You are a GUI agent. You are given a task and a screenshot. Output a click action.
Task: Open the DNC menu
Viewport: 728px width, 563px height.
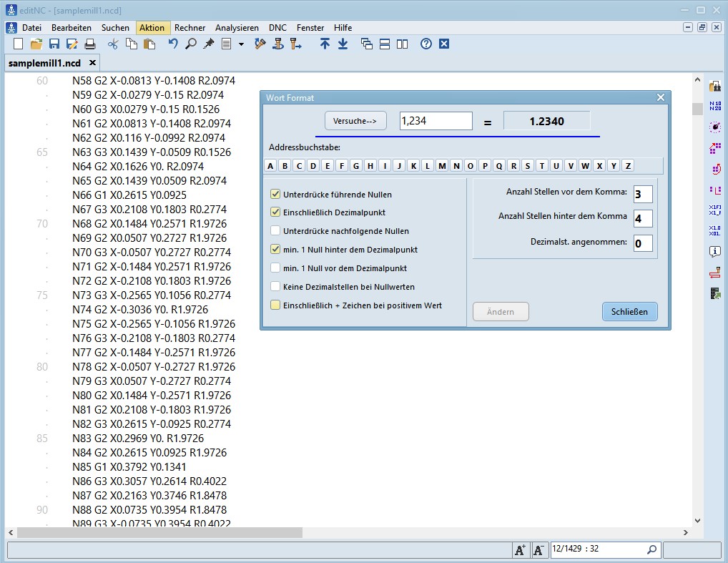[x=277, y=27]
